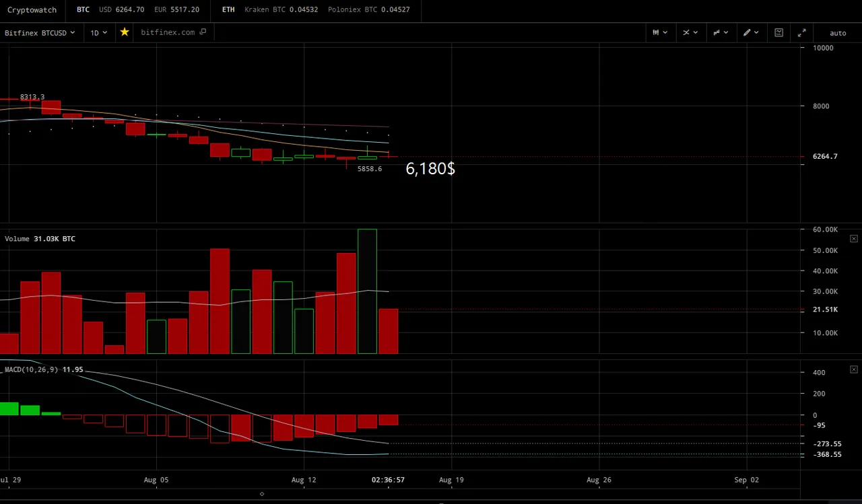Click the large red candle below 8313.3

click(51, 107)
